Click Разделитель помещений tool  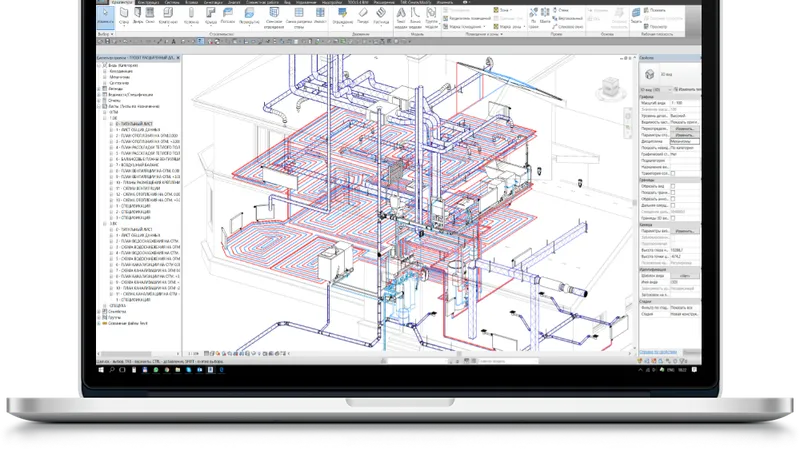[467, 18]
